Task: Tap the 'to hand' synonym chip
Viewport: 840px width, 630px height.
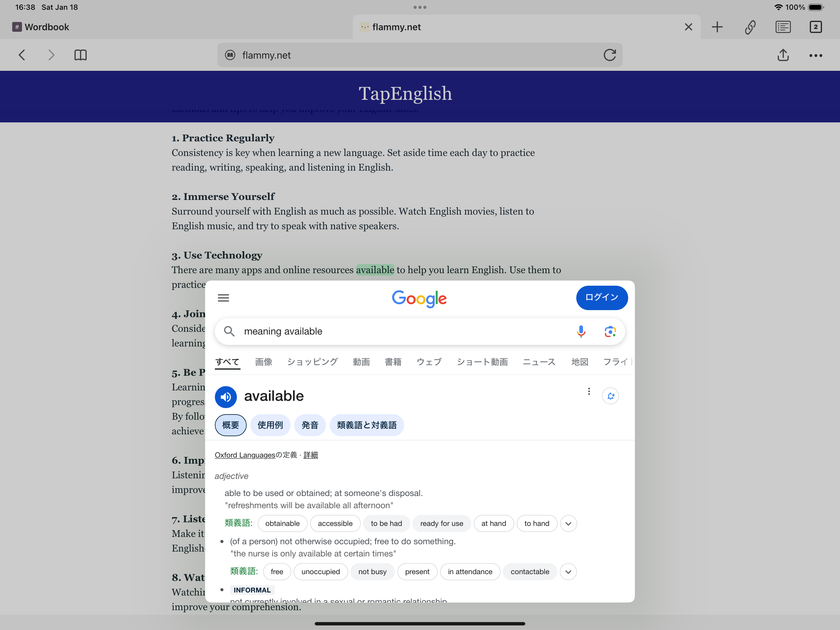Action: pyautogui.click(x=537, y=524)
